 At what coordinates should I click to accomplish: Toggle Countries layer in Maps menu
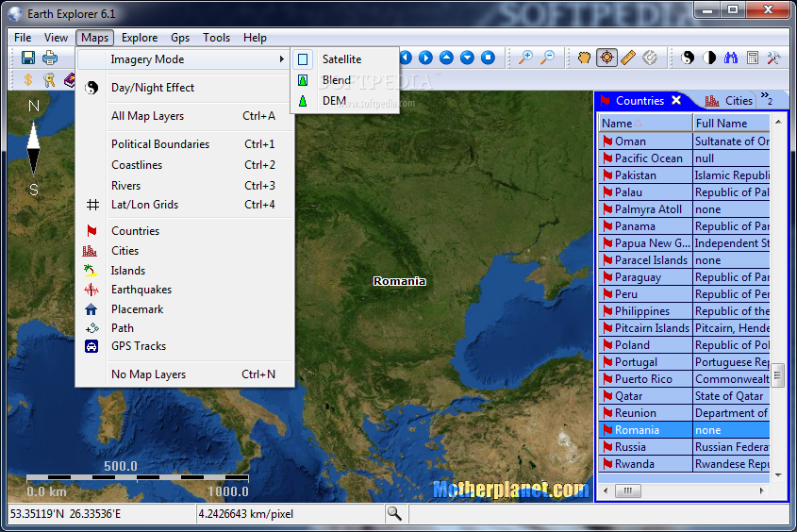184,231
